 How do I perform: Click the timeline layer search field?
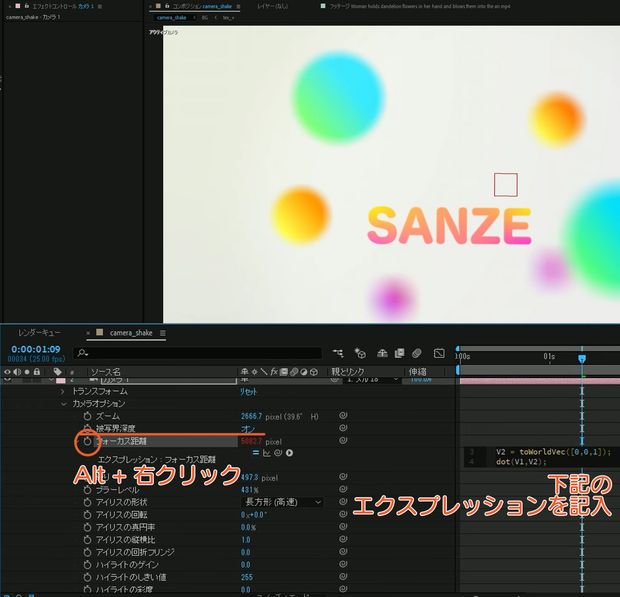pos(197,353)
